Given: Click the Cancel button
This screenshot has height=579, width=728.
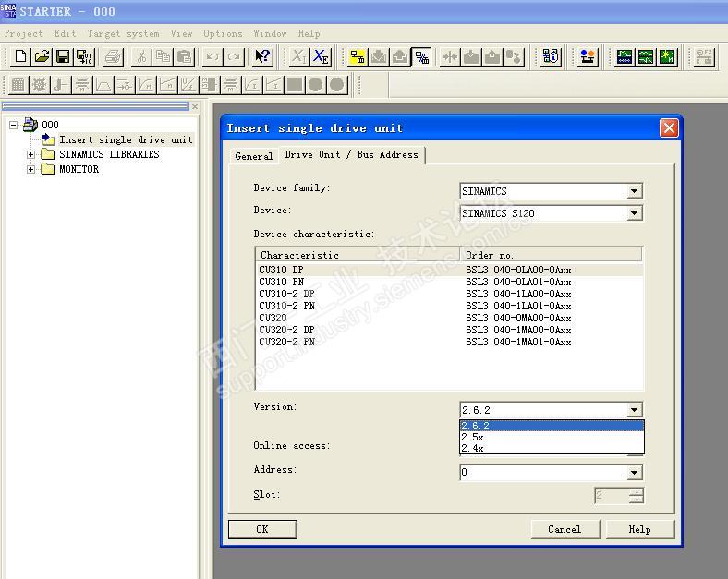Looking at the screenshot, I should [564, 529].
